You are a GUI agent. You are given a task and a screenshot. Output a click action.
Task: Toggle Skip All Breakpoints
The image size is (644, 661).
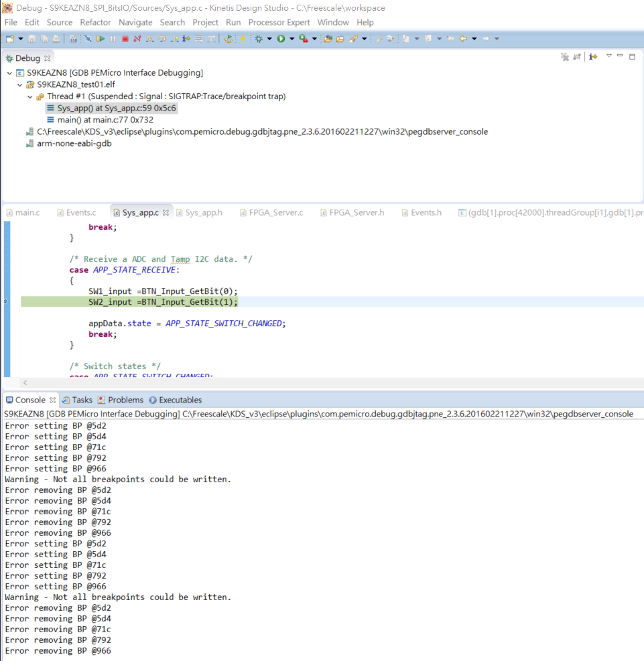88,38
